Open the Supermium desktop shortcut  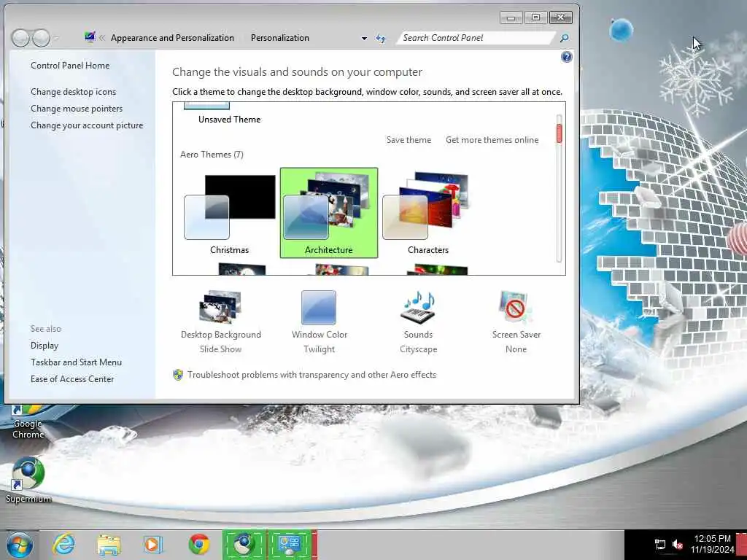[x=28, y=480]
